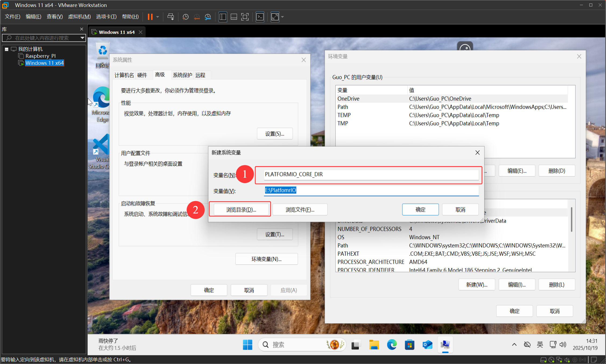Open the VMware console view icon
Screen dimensions: 606x364
(260, 17)
